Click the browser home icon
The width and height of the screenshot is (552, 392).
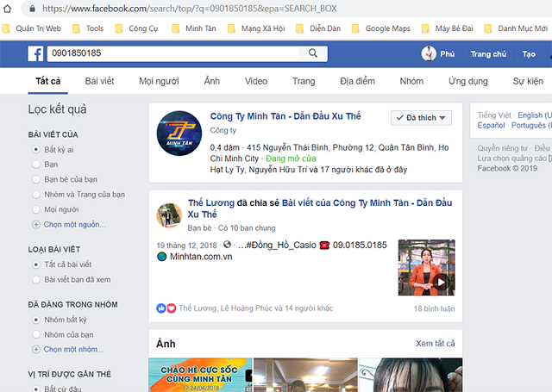[7, 9]
